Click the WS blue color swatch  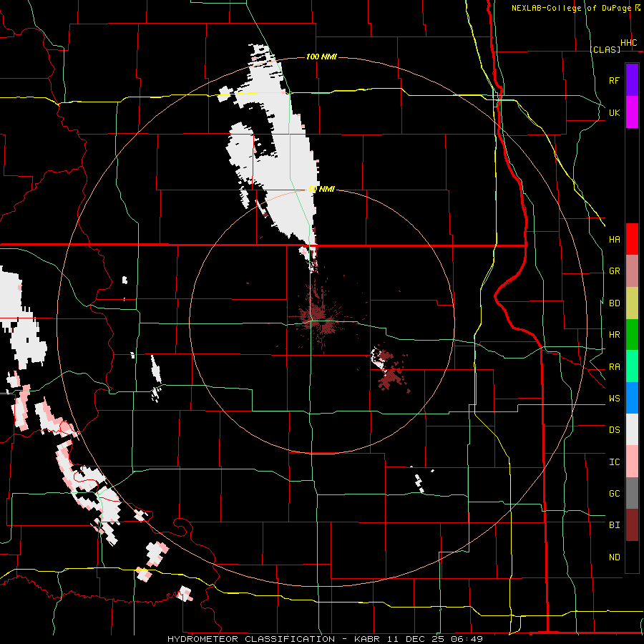click(632, 398)
